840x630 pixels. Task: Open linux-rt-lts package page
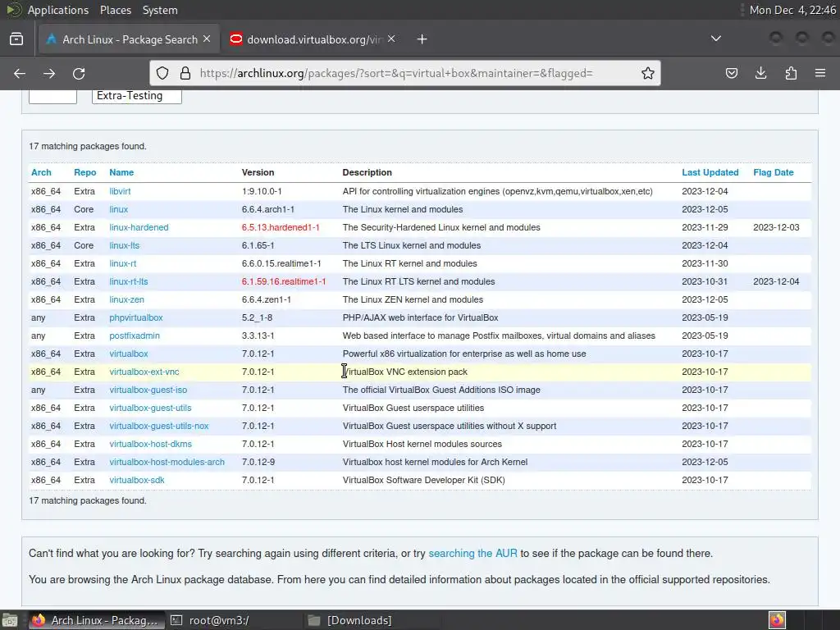click(x=129, y=282)
